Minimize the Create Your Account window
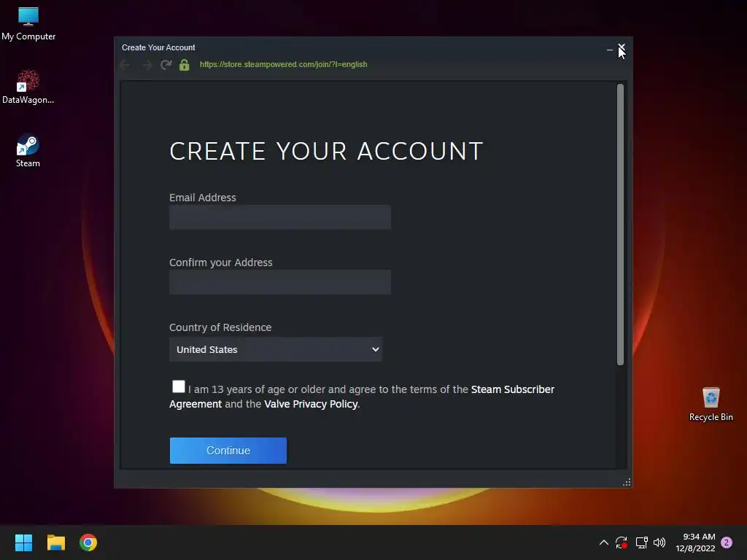 click(610, 50)
